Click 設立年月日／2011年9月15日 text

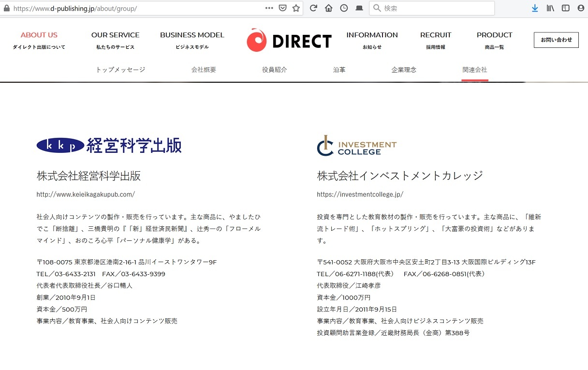(x=357, y=309)
